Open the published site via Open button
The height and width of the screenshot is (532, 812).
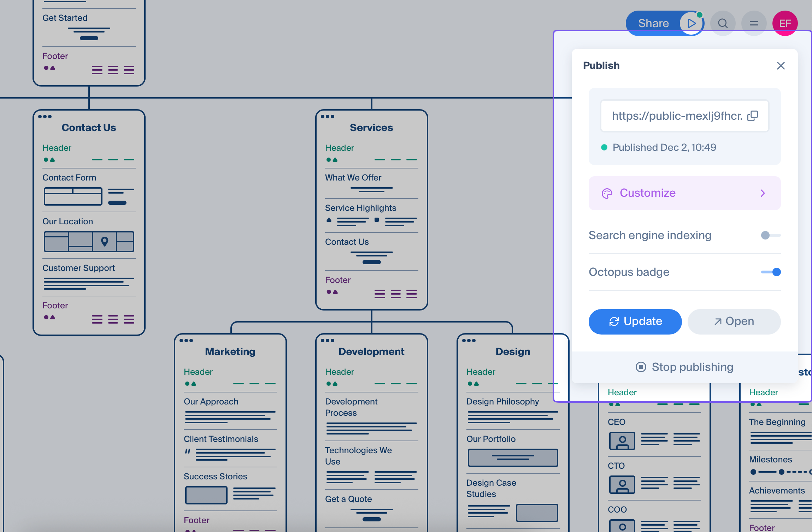click(734, 321)
